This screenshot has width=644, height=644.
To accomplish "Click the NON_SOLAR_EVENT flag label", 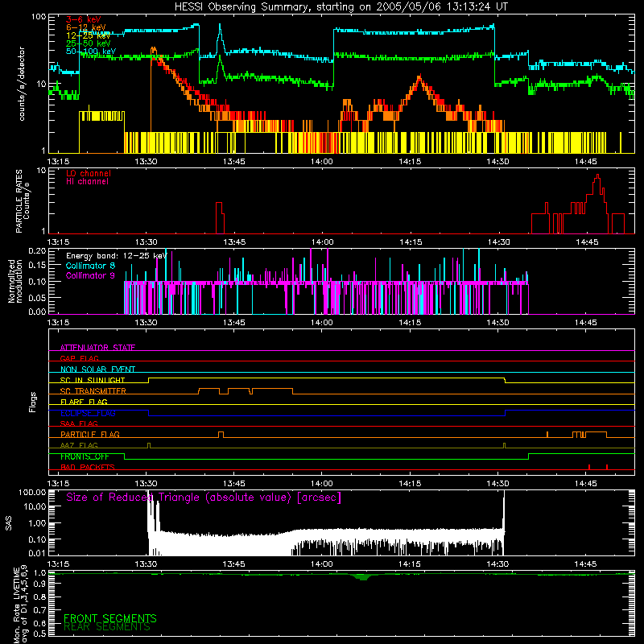I will click(97, 369).
